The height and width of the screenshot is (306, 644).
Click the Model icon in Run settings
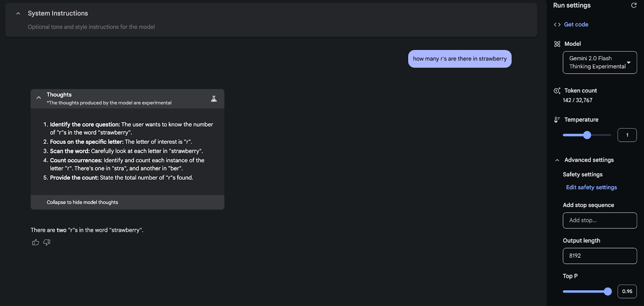557,44
